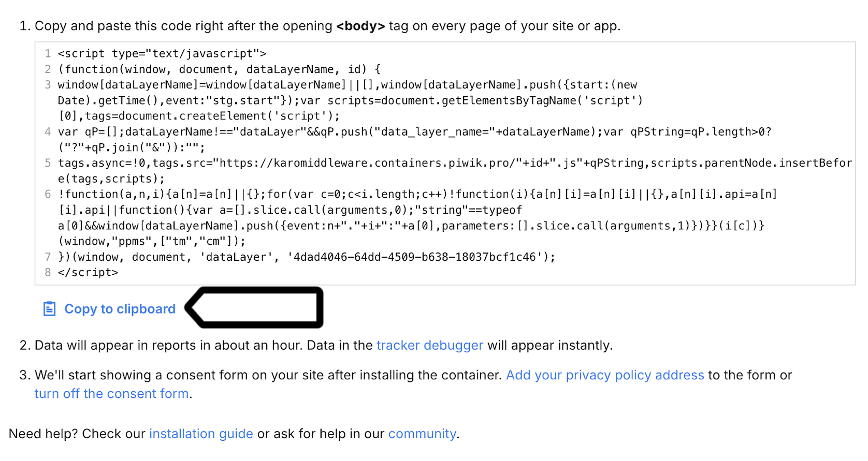868x461 pixels.
Task: Click line number 6 in the code gutter
Action: 48,194
